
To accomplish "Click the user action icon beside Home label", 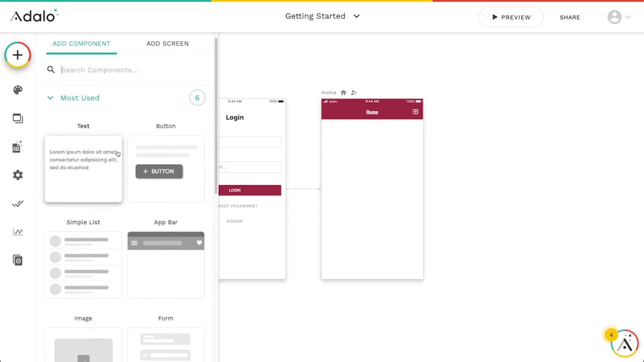I will 354,93.
